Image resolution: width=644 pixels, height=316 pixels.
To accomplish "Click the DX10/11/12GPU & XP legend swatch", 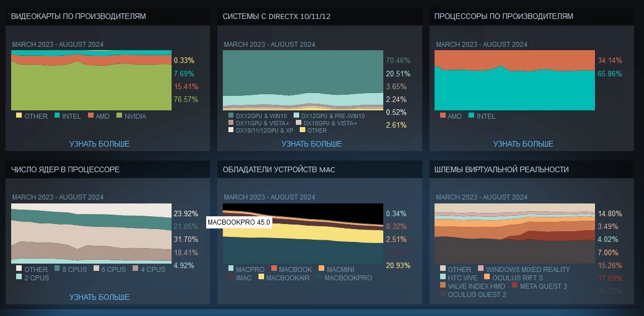I will (231, 130).
